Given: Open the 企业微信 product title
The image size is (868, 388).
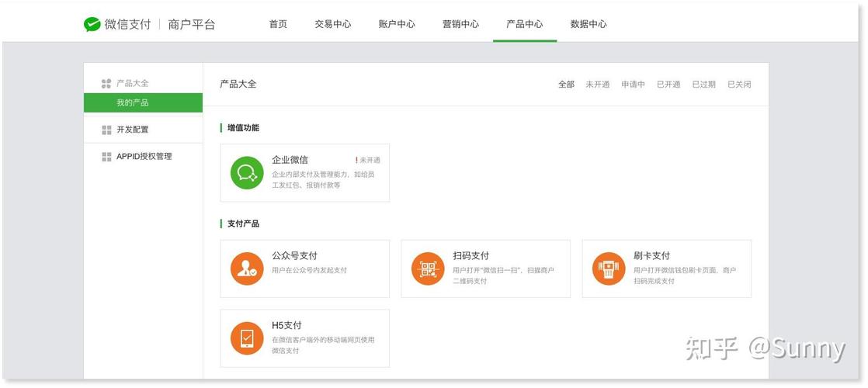Looking at the screenshot, I should pyautogui.click(x=290, y=160).
